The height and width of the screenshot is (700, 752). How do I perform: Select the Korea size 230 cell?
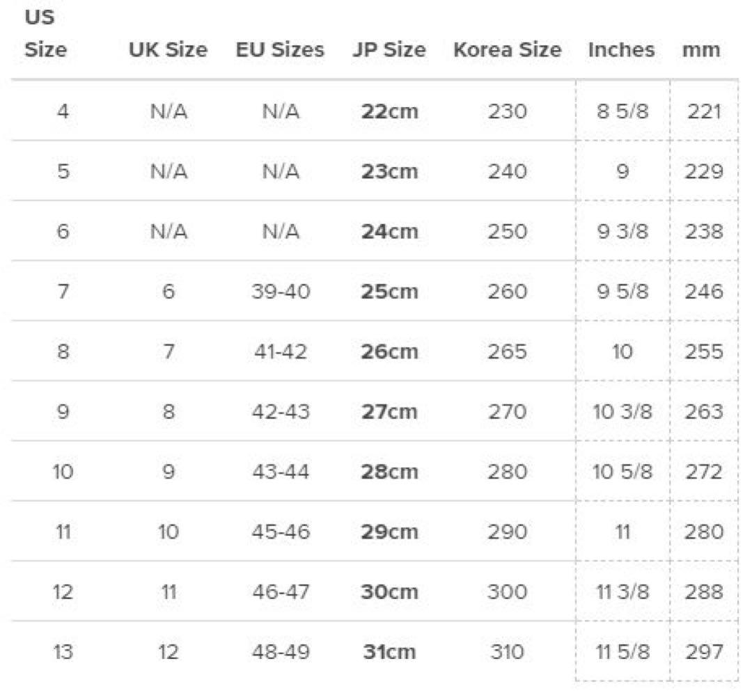pyautogui.click(x=508, y=111)
